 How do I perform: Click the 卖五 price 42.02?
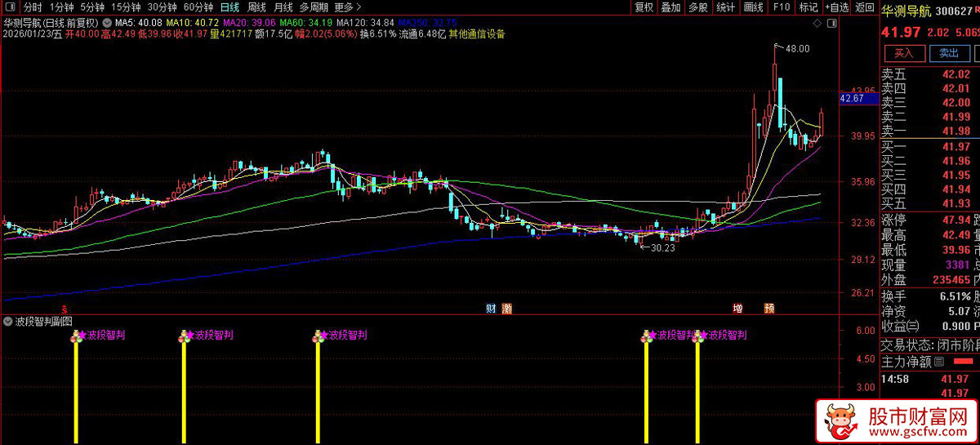pyautogui.click(x=956, y=74)
